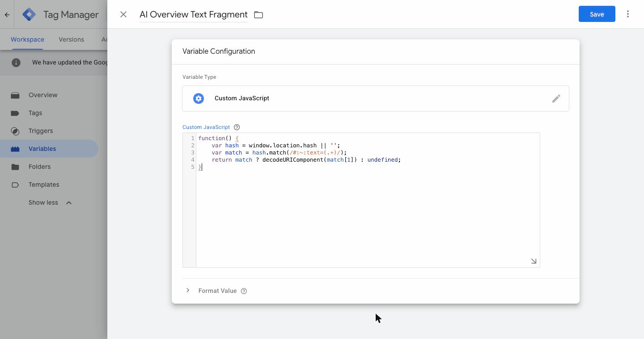Screen dimensions: 644x339
Task: Switch to the Workspace tab
Action: click(27, 39)
